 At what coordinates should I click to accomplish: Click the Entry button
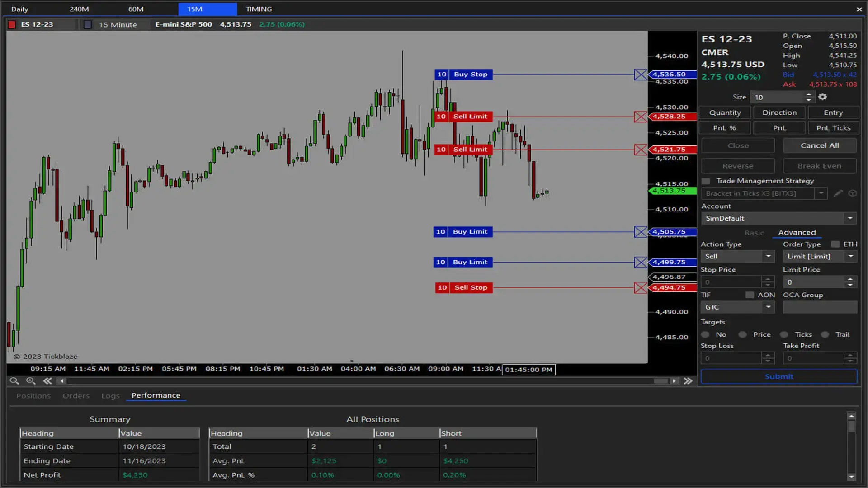[x=833, y=113]
